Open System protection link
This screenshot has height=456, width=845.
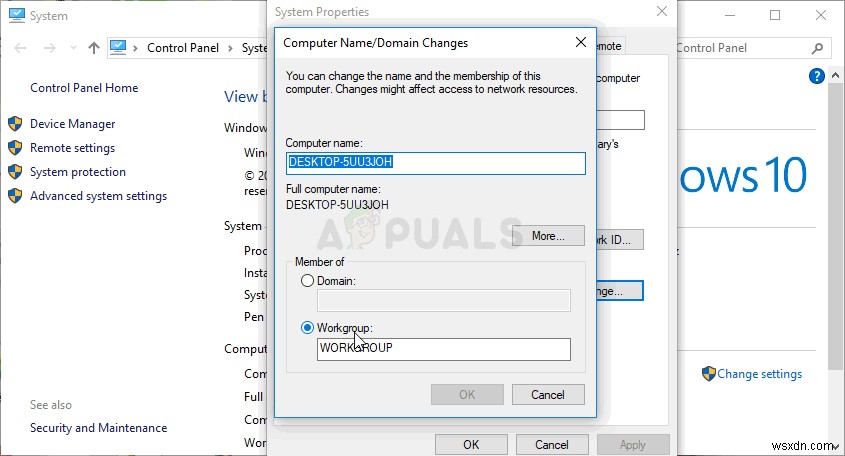click(x=78, y=172)
